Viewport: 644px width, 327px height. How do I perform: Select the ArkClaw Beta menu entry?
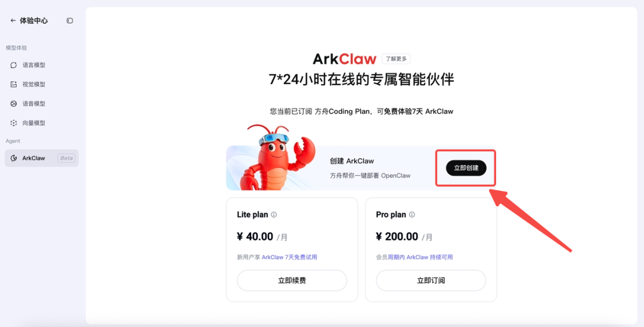pyautogui.click(x=42, y=158)
